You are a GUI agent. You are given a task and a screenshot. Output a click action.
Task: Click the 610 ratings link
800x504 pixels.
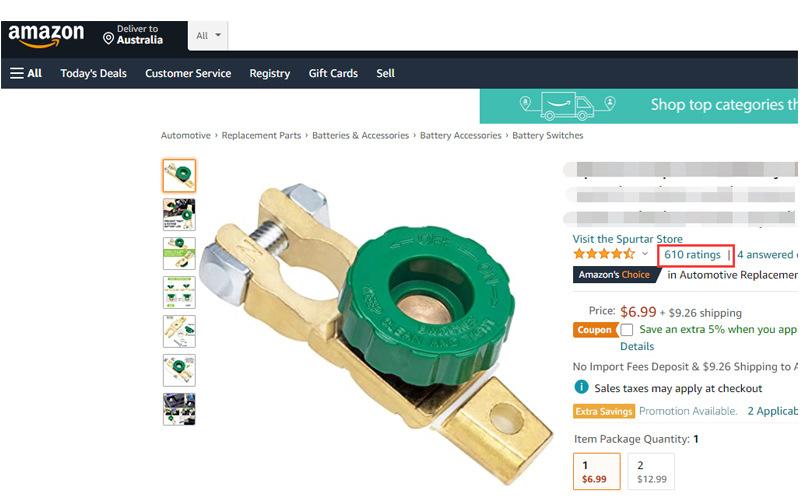pos(692,255)
